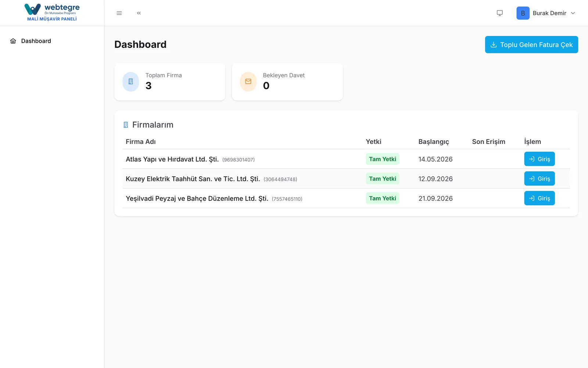Click the date 21.09.2026
Image resolution: width=588 pixels, height=368 pixels.
435,198
